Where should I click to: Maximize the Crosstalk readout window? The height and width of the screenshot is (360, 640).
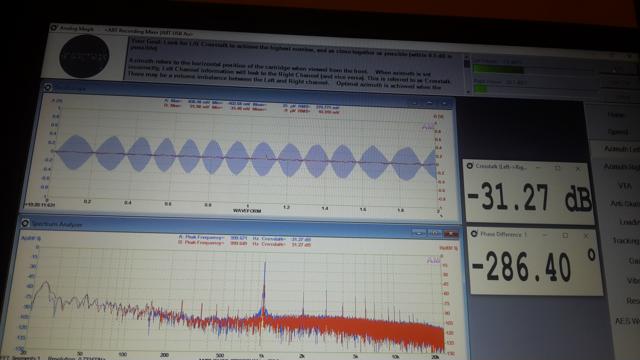coord(557,168)
